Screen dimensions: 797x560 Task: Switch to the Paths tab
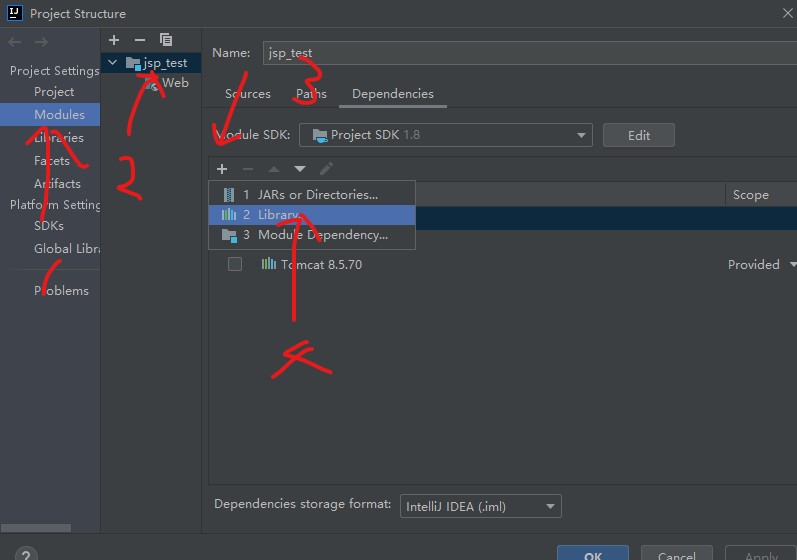point(311,94)
